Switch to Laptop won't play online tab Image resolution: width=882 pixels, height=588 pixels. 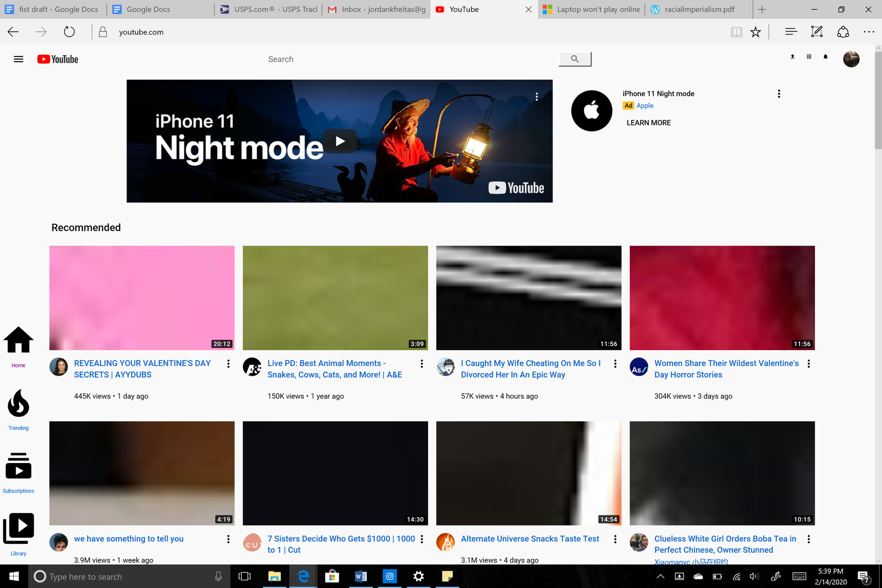click(591, 9)
